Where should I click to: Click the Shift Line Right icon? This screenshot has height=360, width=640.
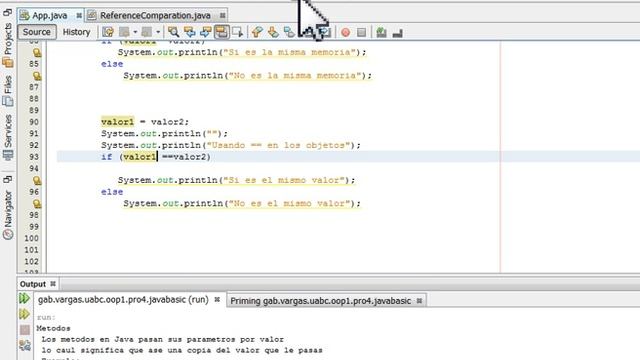pyautogui.click(x=325, y=32)
